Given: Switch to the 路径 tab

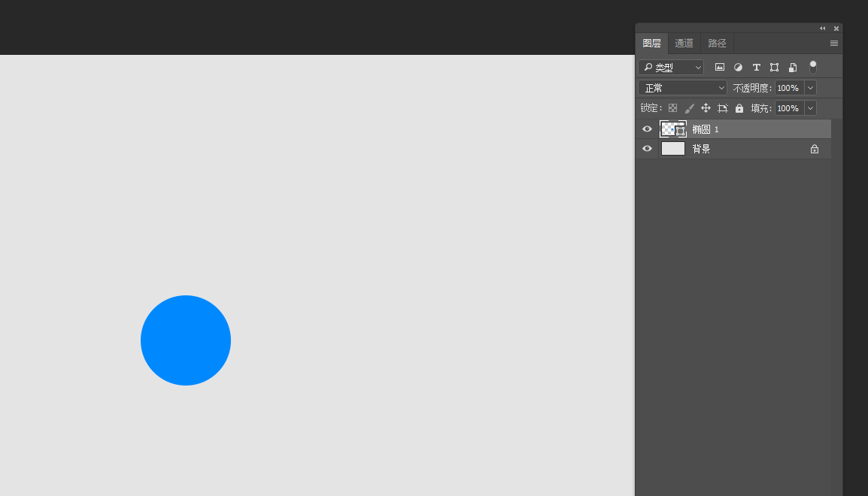Looking at the screenshot, I should [717, 43].
